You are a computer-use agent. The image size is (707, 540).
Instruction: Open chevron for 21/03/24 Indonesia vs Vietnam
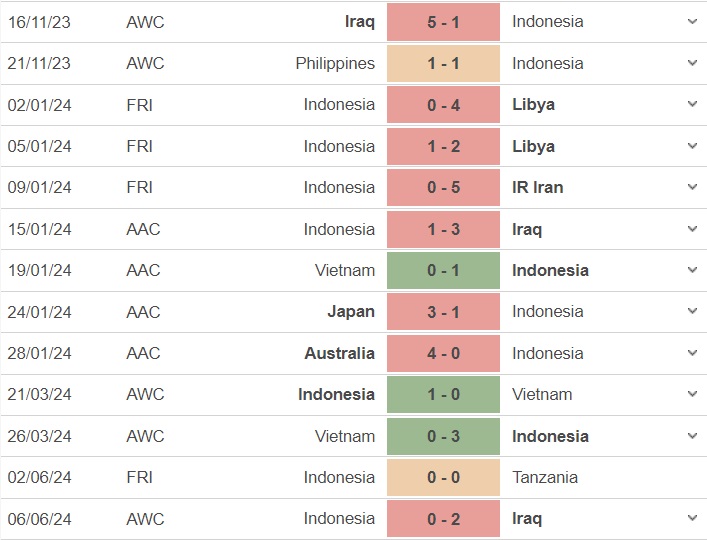tap(692, 394)
